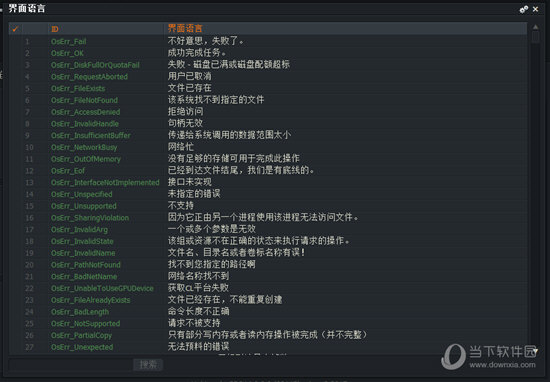
Task: Select the OsErr_Eof ID cell
Action: 68,171
